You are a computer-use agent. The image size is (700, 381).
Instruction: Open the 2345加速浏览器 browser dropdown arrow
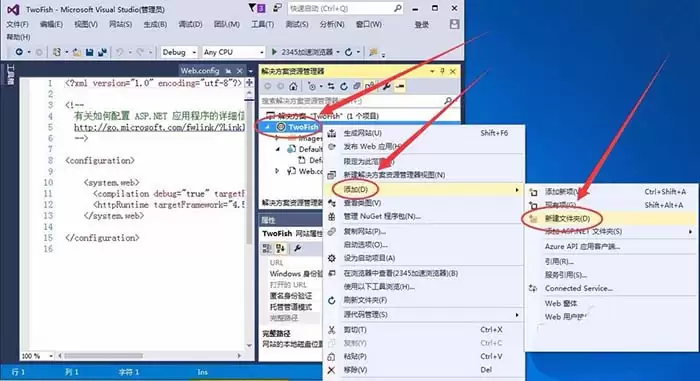pyautogui.click(x=338, y=52)
